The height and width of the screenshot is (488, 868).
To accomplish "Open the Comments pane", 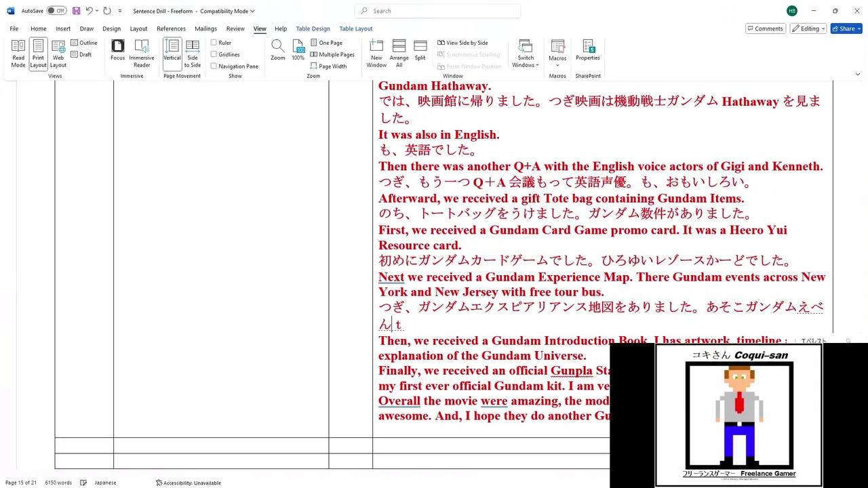I will (765, 28).
